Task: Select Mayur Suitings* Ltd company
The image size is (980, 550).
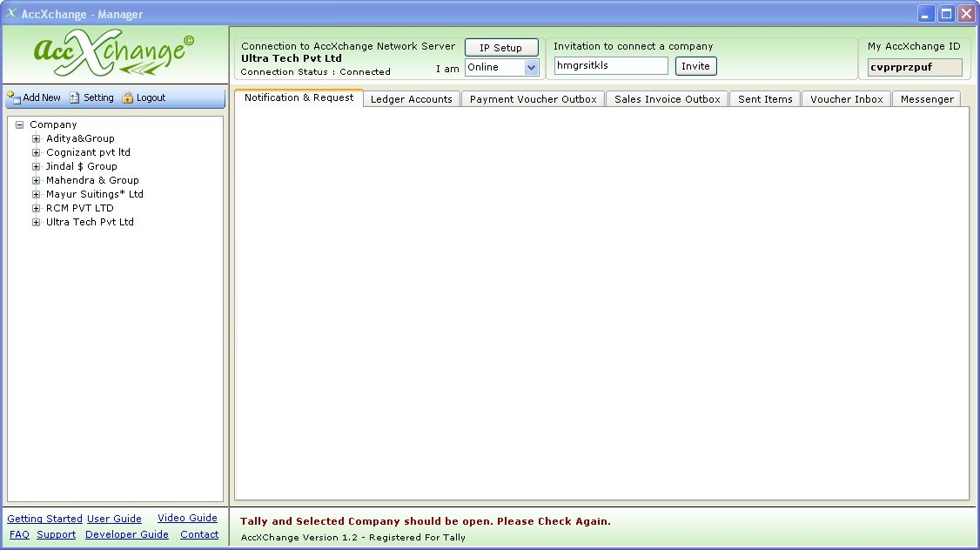Action: 94,194
